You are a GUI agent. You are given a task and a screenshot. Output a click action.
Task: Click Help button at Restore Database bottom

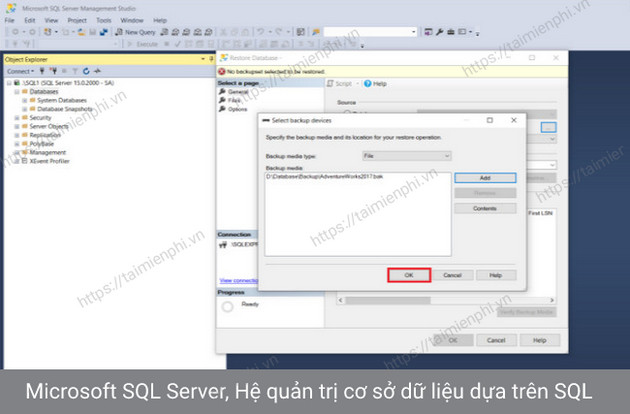540,340
